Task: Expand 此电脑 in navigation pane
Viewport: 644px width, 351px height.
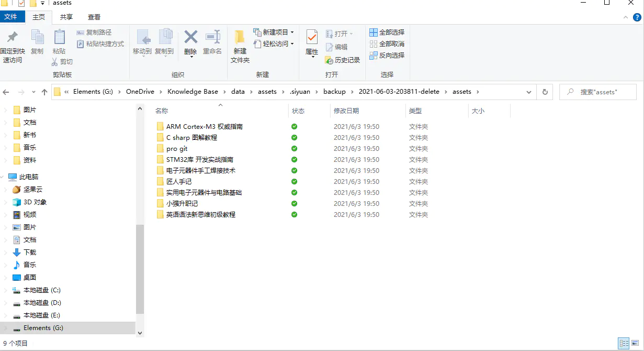Action: [x=3, y=177]
